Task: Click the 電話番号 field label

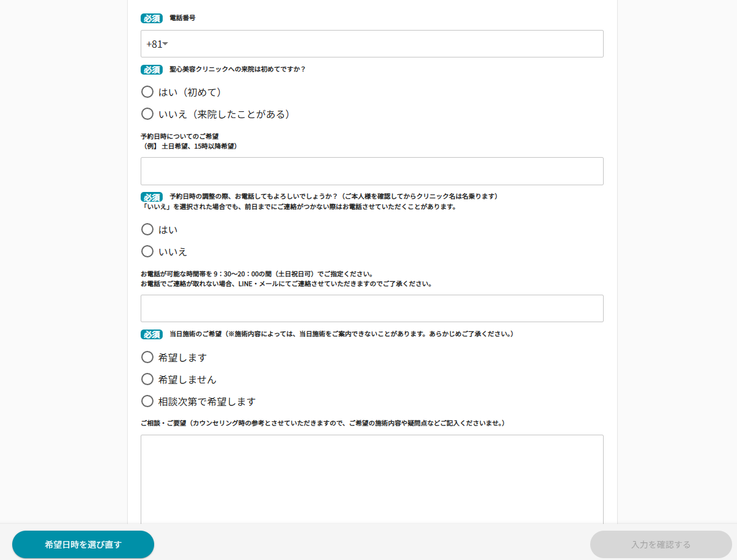Action: [x=182, y=18]
